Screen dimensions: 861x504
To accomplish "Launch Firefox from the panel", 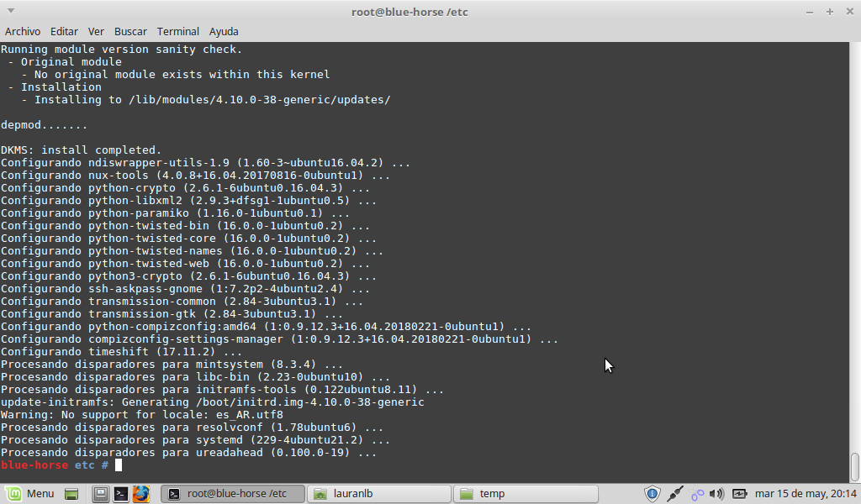I will (x=140, y=493).
